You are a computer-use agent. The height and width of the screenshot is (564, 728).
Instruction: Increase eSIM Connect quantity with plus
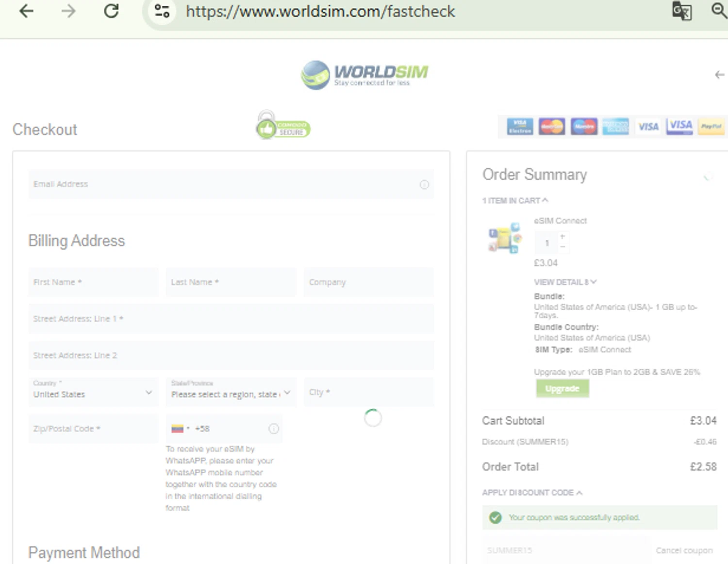[x=563, y=236]
